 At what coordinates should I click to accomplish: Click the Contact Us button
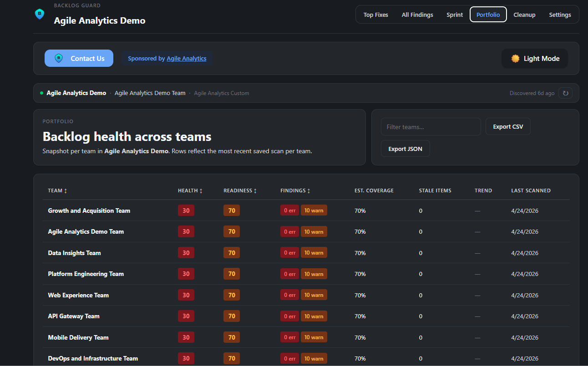(x=79, y=58)
